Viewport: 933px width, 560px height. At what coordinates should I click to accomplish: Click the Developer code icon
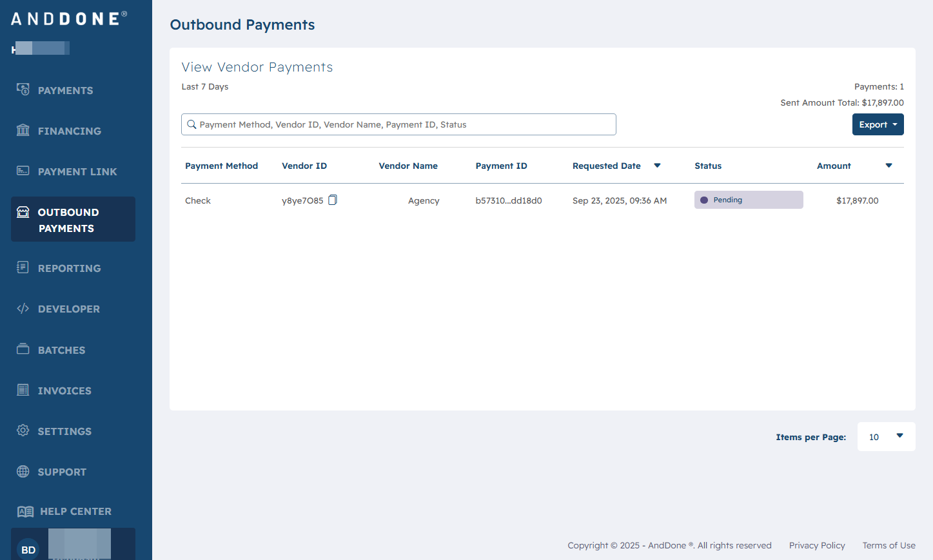click(x=23, y=309)
